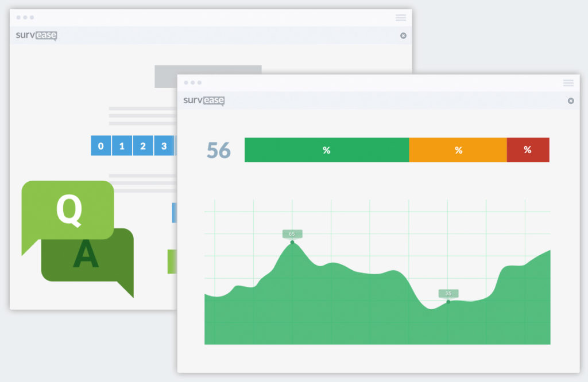Image resolution: width=588 pixels, height=382 pixels.
Task: Click the survease logo in the back window
Action: click(x=36, y=35)
